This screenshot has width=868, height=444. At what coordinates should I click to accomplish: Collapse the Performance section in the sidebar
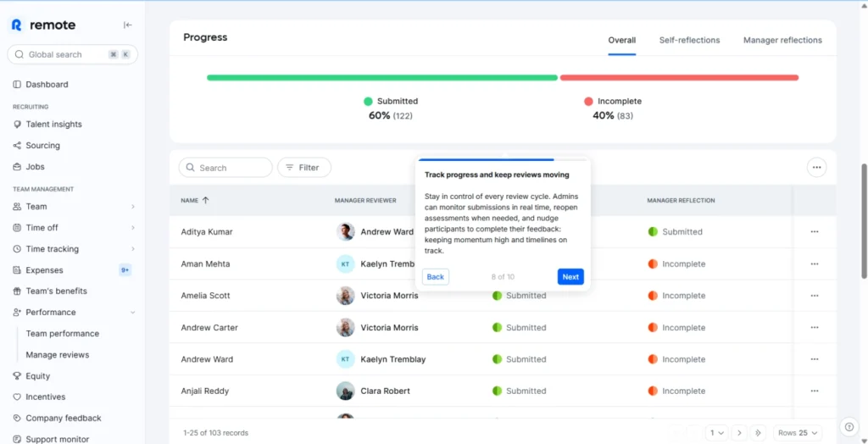click(x=133, y=313)
